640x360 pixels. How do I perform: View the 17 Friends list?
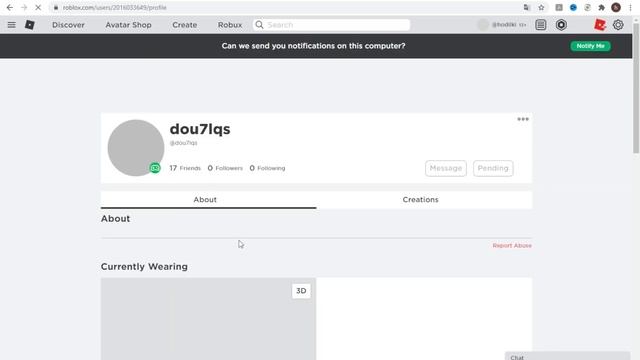[185, 168]
